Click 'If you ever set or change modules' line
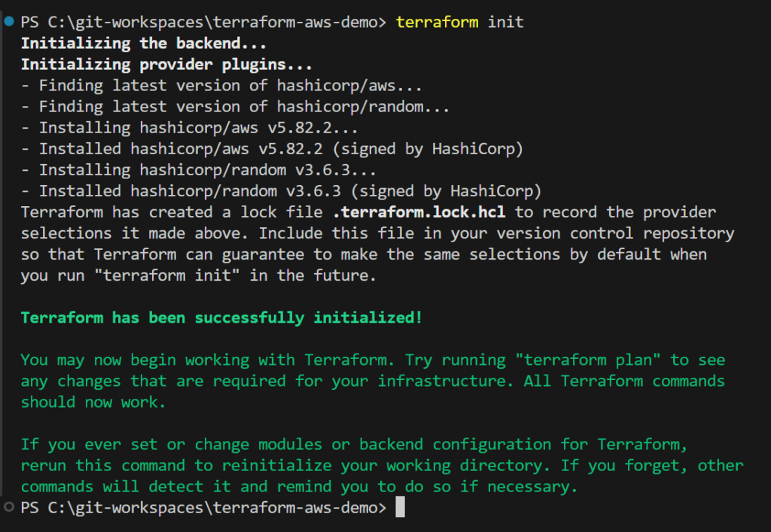Screen dimensions: 771x532 click(354, 445)
